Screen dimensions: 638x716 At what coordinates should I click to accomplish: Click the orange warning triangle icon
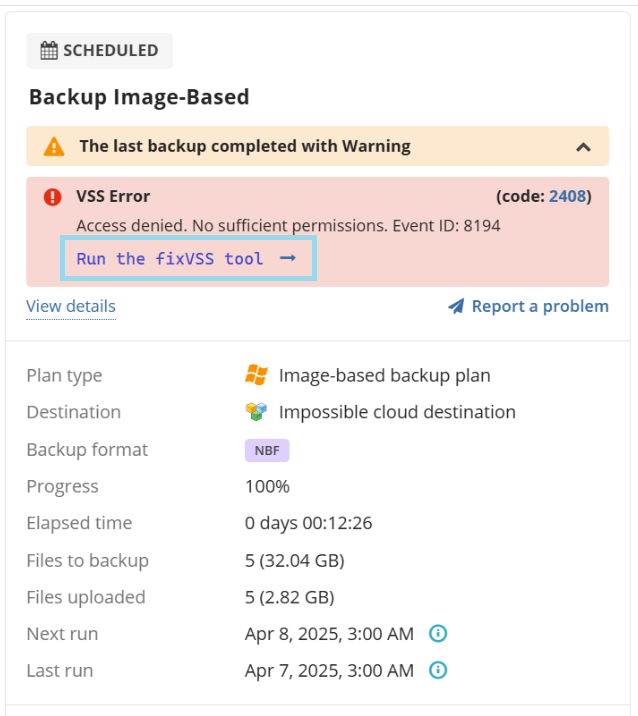54,147
